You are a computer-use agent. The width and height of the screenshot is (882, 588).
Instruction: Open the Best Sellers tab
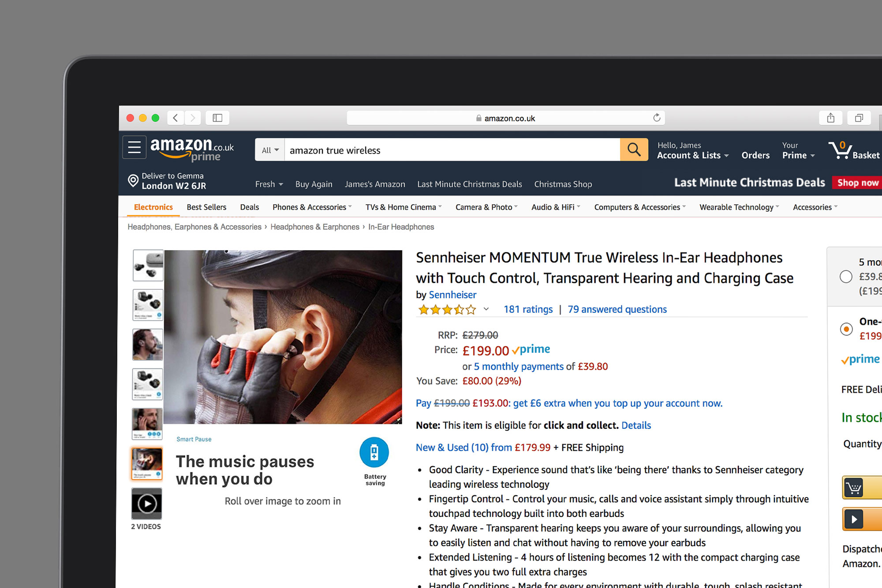point(206,207)
